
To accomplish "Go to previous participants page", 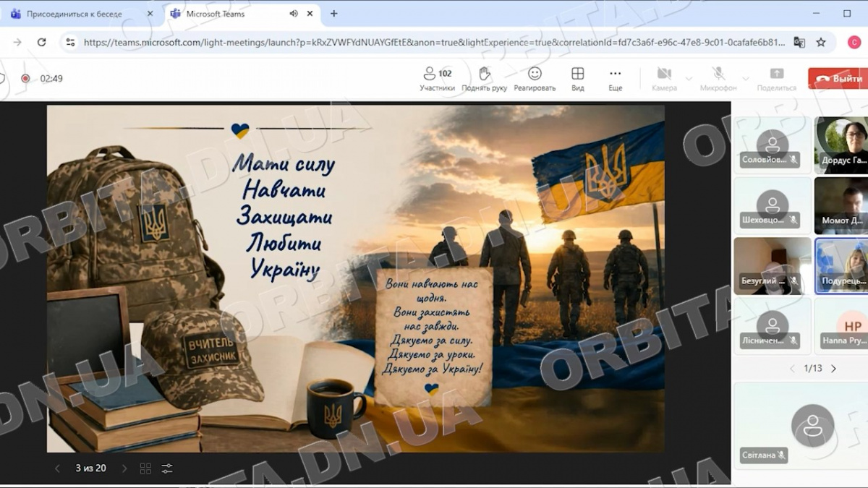I will [x=792, y=369].
